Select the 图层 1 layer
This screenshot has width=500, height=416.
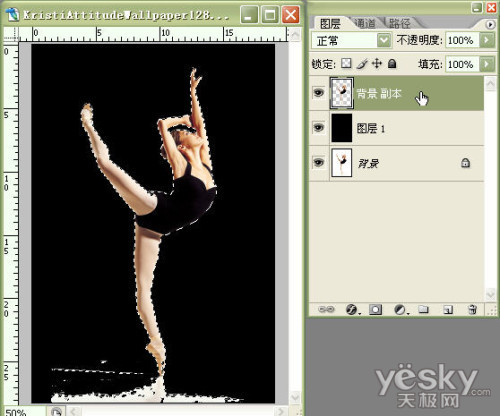[396, 128]
